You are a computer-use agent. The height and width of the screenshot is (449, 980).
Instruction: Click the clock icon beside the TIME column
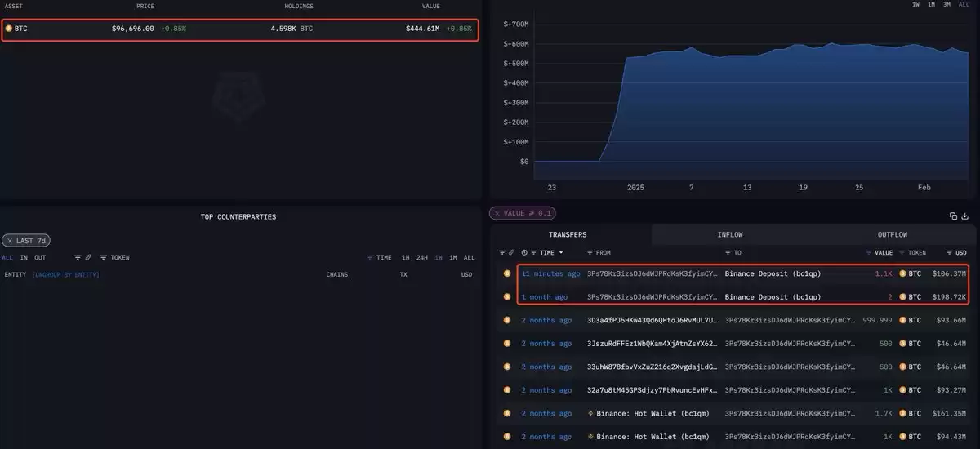[x=524, y=253]
